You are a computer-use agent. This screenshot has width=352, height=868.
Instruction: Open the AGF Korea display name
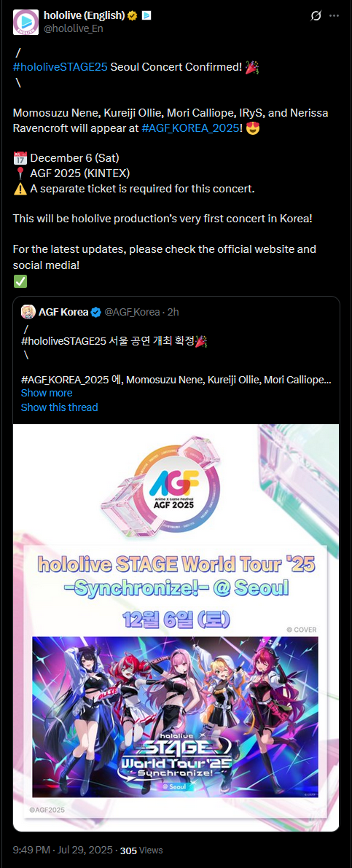[x=63, y=312]
